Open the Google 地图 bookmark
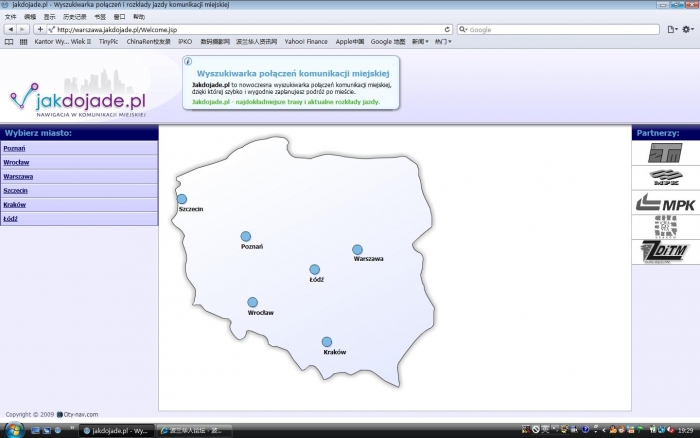The width and height of the screenshot is (700, 438). [x=388, y=42]
